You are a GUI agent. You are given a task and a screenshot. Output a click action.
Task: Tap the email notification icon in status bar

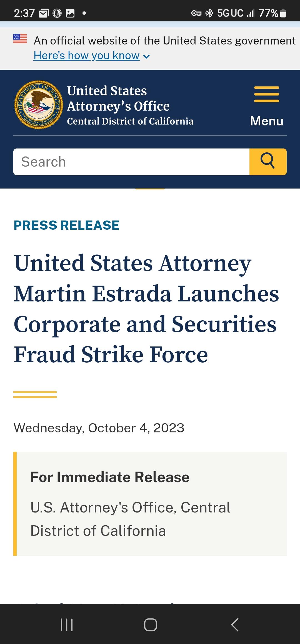(x=44, y=13)
